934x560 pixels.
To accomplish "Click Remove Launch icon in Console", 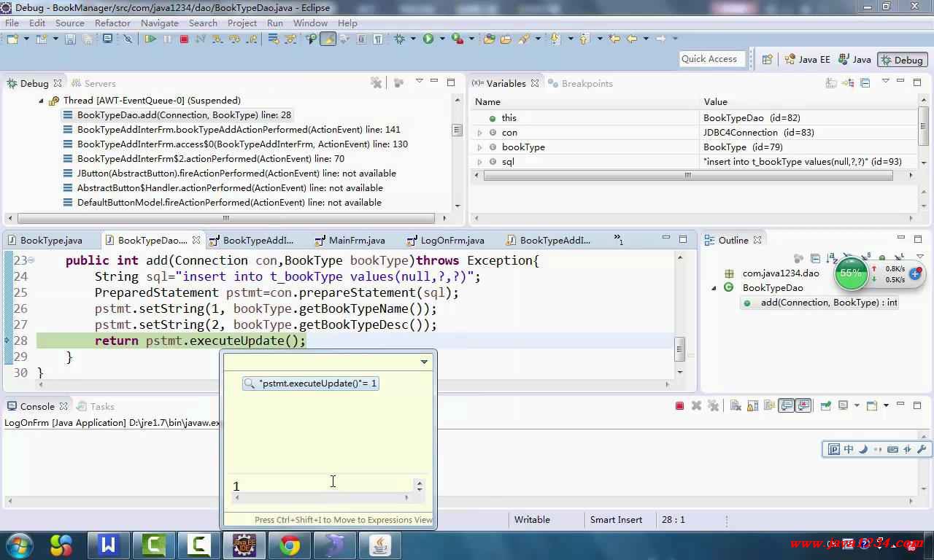I will click(x=696, y=405).
